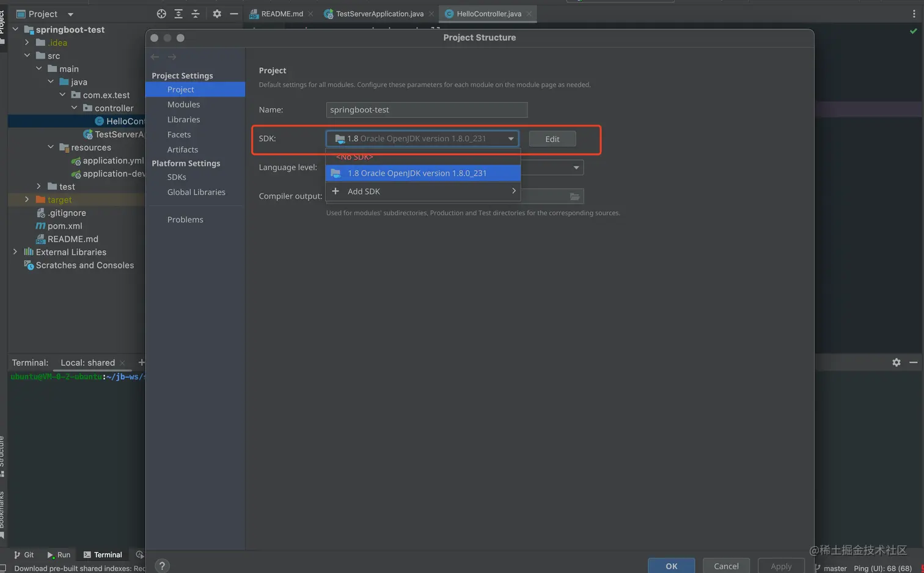Confirm dialog with OK button
Image resolution: width=924 pixels, height=573 pixels.
point(671,566)
